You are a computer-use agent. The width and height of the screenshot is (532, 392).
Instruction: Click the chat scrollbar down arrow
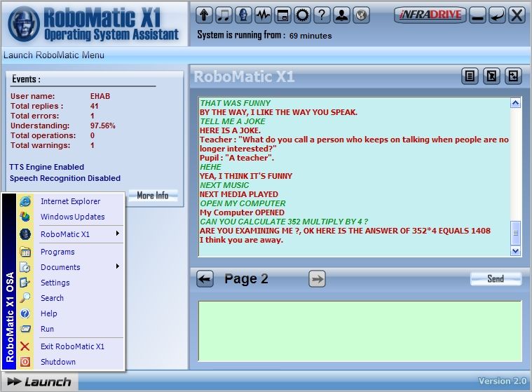pos(515,251)
